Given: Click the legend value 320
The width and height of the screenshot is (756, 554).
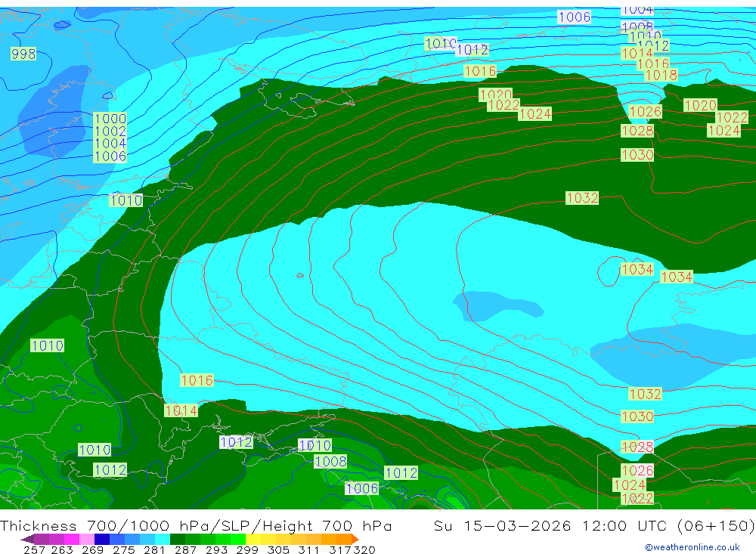Looking at the screenshot, I should 364,549.
